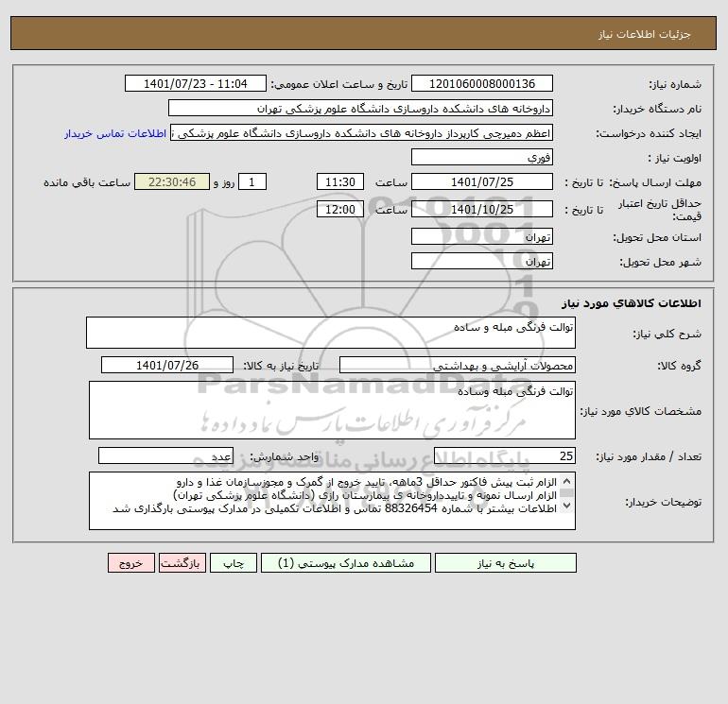Click the unit field showing عدد
728x704 pixels.
165,455
